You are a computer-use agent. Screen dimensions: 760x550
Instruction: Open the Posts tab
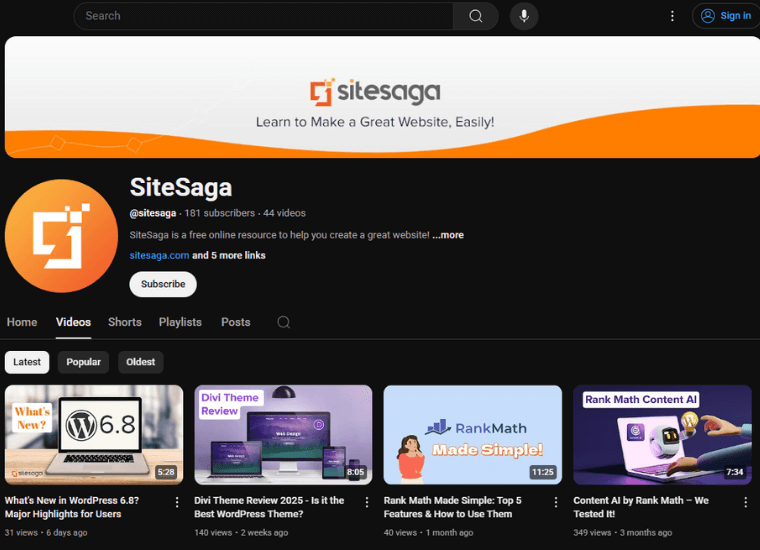click(236, 322)
